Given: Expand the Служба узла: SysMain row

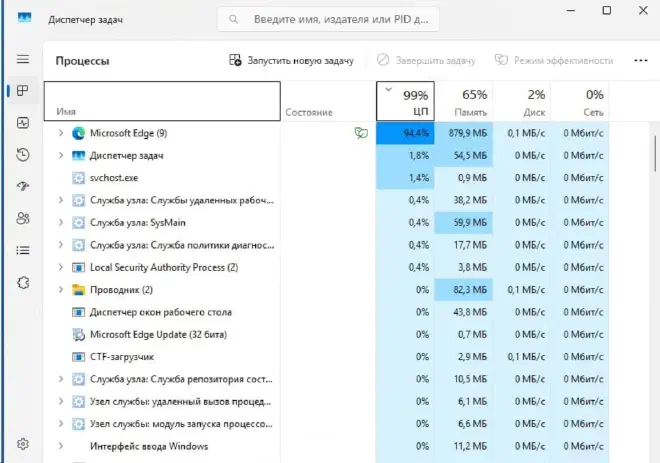Looking at the screenshot, I should [x=61, y=222].
